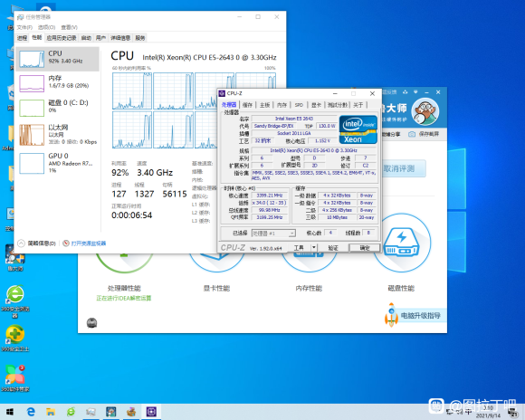Select GPU 0 AMD Radeon in the sidebar
Viewport: 525px width, 420px height.
pyautogui.click(x=58, y=163)
